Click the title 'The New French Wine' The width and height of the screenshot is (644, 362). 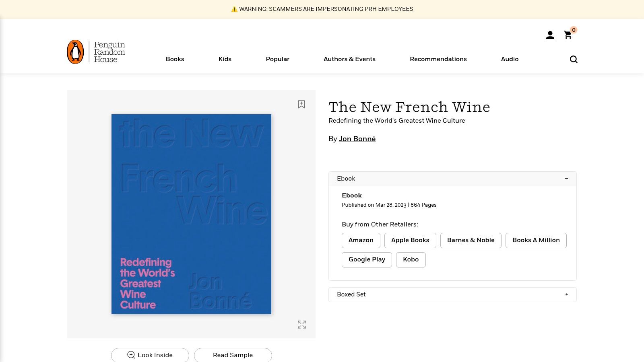(x=409, y=107)
